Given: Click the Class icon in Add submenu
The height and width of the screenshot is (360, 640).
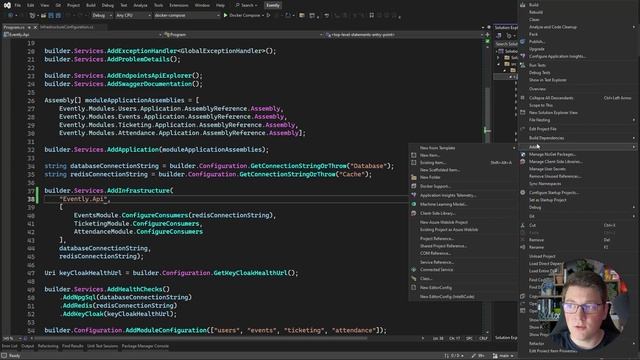Looking at the screenshot, I should coord(413,279).
